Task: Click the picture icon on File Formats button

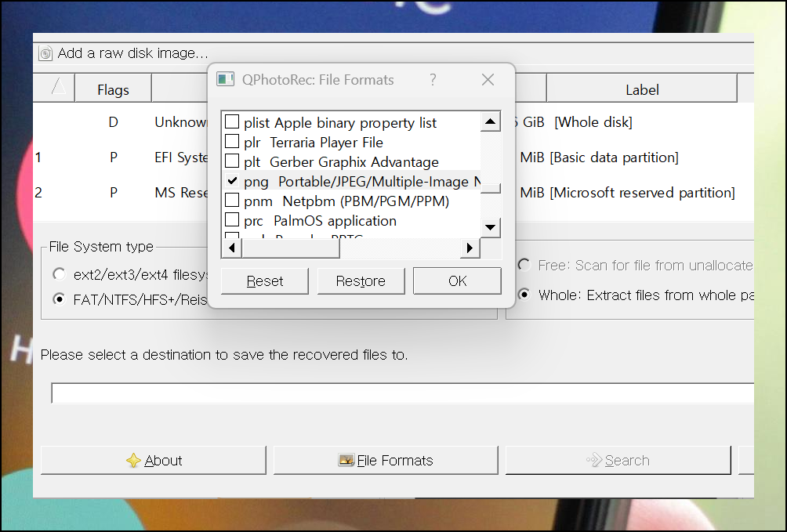Action: [x=346, y=460]
